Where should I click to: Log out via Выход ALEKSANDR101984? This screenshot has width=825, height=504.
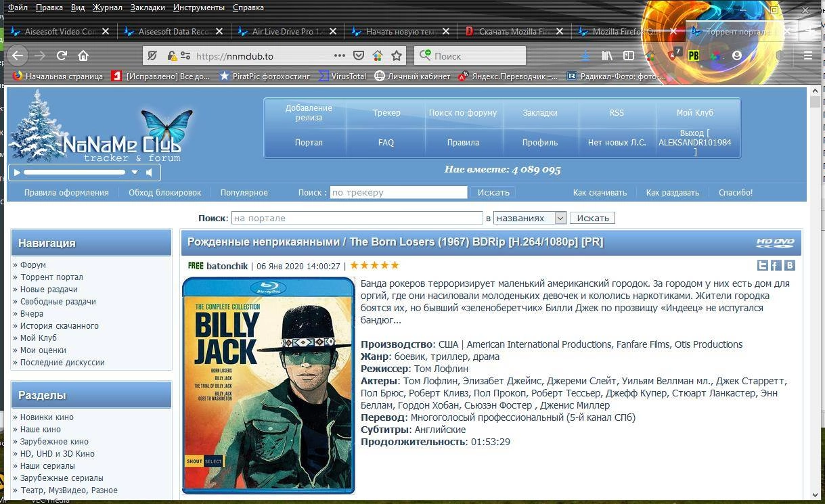(695, 143)
